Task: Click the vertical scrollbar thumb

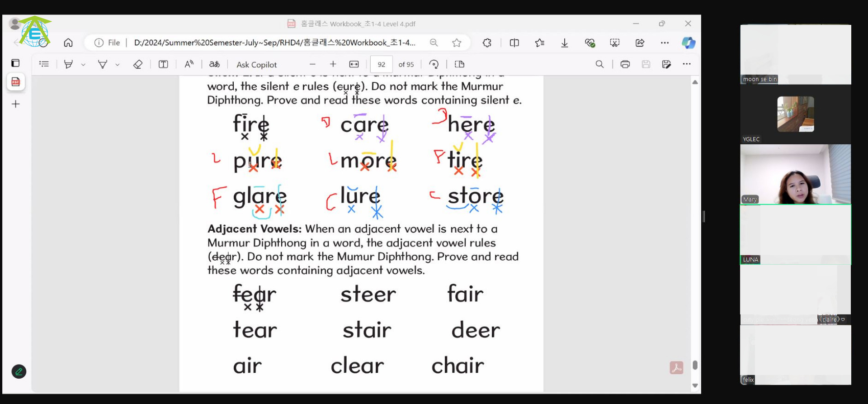Action: click(695, 365)
